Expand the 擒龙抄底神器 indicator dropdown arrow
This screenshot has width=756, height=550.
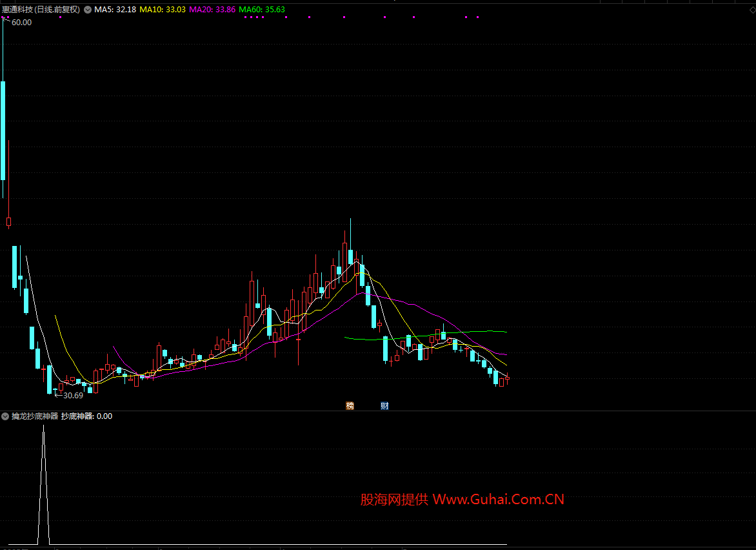(x=5, y=416)
